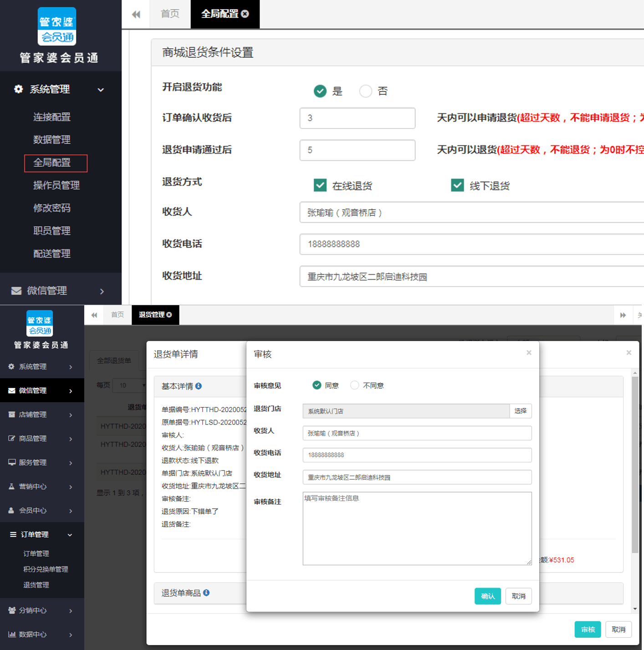Open 积分兑换单管理 in lower sidebar
The width and height of the screenshot is (644, 650).
46,569
